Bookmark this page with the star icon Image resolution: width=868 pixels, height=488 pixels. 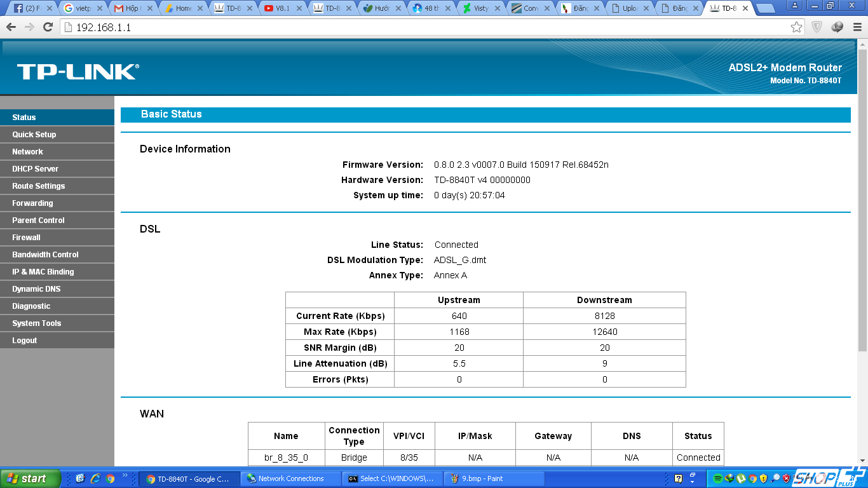tap(796, 27)
